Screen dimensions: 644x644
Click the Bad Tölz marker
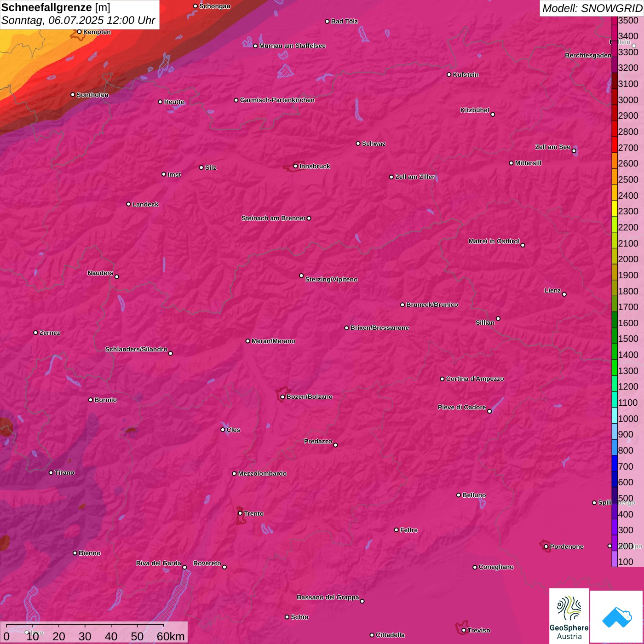coord(327,21)
